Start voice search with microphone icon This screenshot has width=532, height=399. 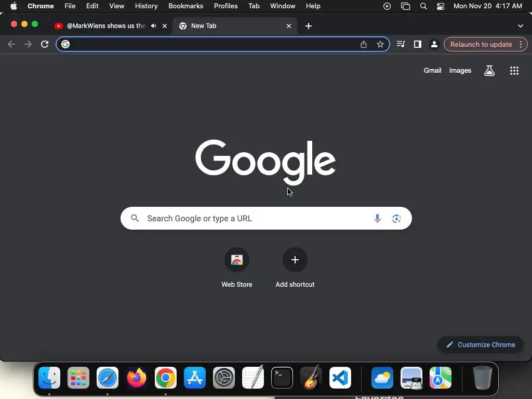tap(377, 218)
